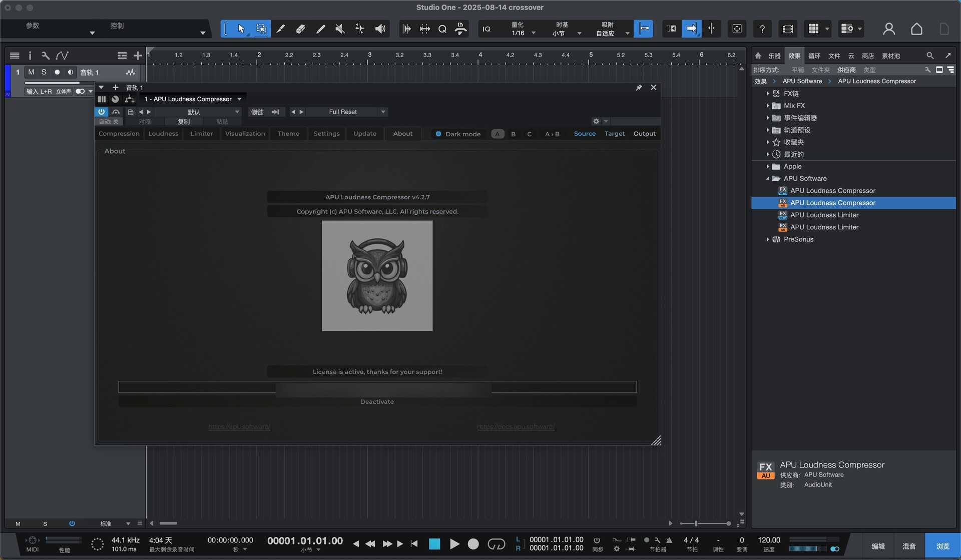Open the track inspector 'i' icon
Viewport: 961px width, 560px height.
click(30, 56)
